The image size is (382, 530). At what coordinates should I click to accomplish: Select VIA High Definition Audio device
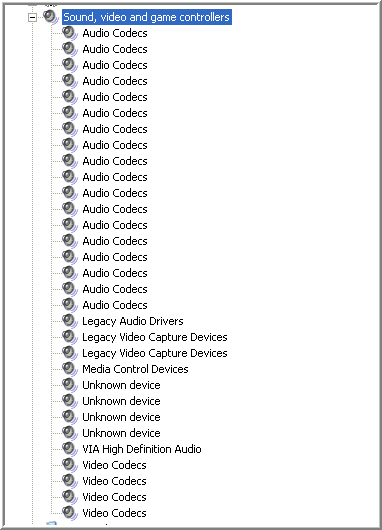142,449
